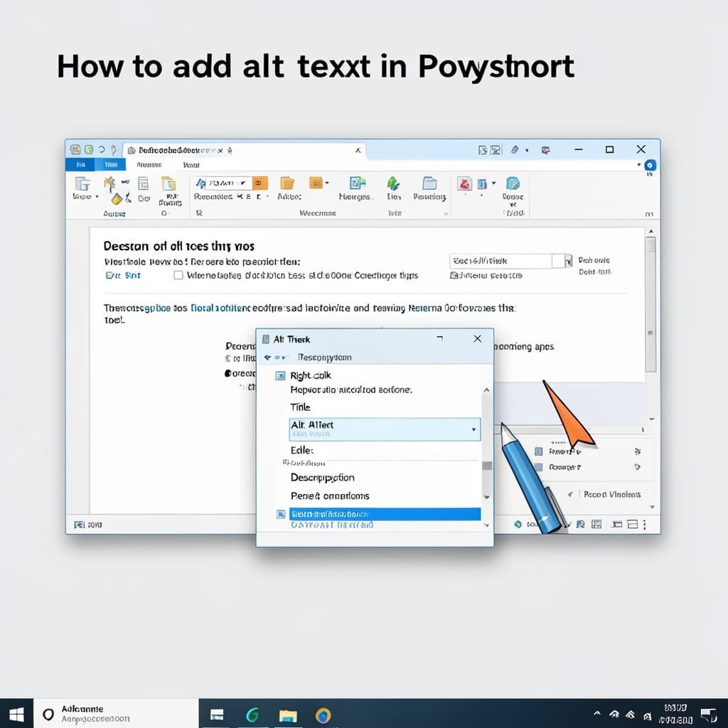The height and width of the screenshot is (728, 728).
Task: Click the Descnpption label in the dialog
Action: (322, 478)
